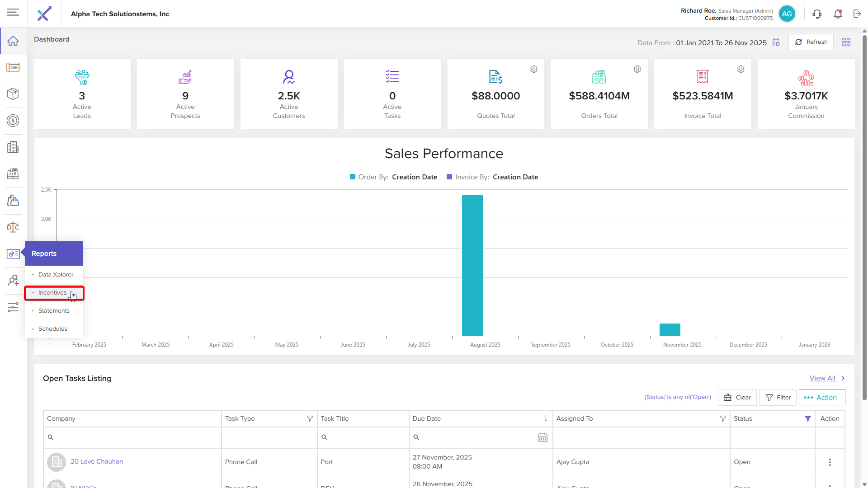Select Statements in Reports menu
868x488 pixels.
(54, 311)
